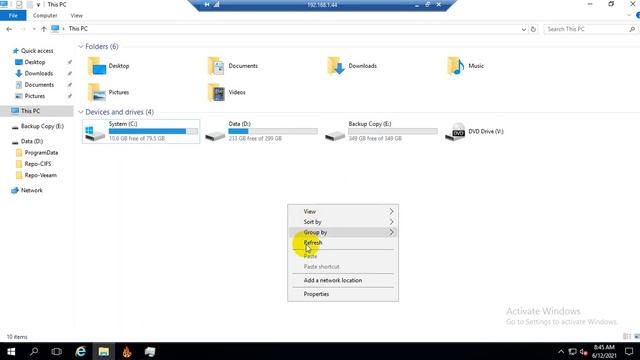Open the Downloads folder icon
Screen dimensions: 640x360
coord(336,66)
